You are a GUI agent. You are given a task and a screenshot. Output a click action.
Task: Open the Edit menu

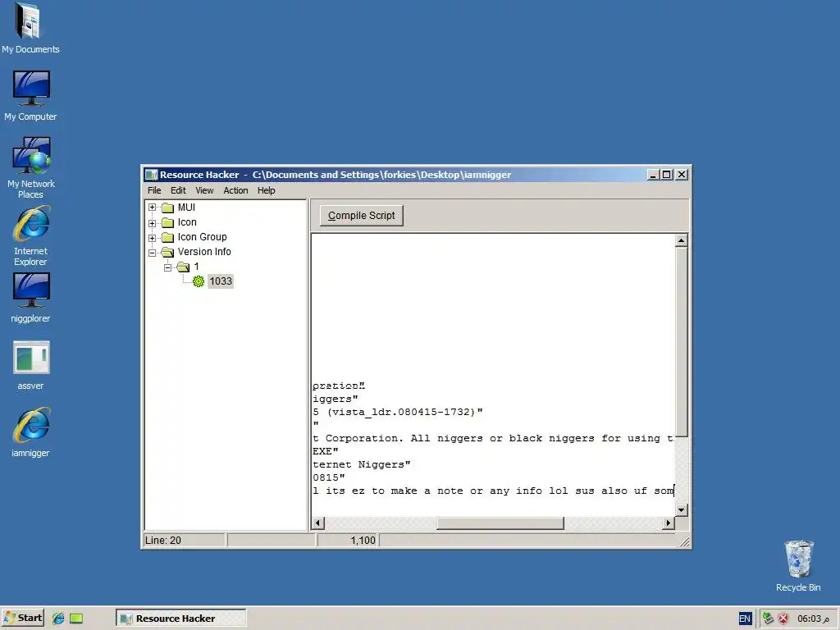[x=178, y=190]
